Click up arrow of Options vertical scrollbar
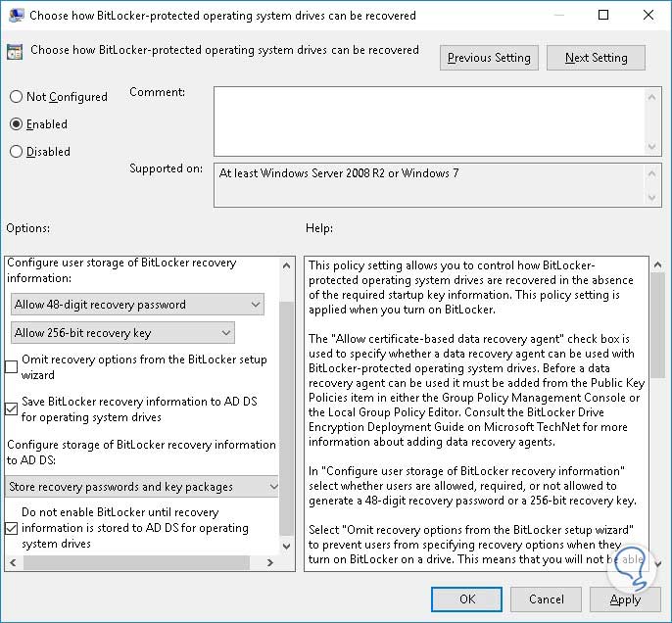This screenshot has height=623, width=672. (287, 266)
